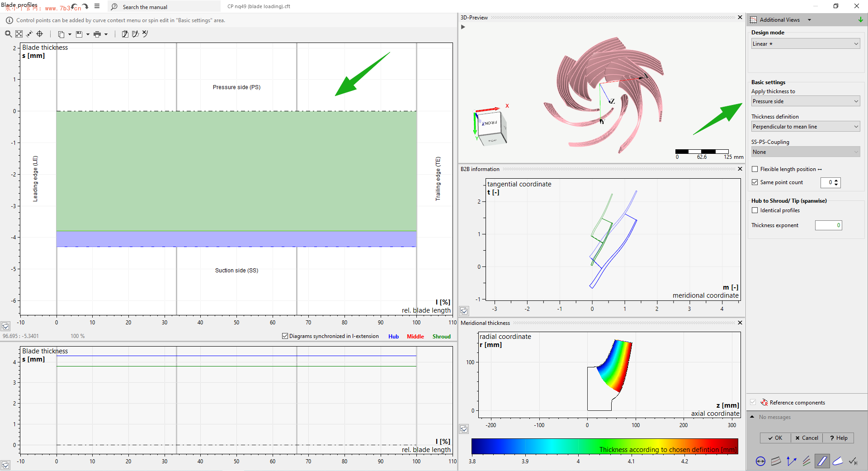The image size is (868, 471).
Task: Increase the Same point count spinner value
Action: [836, 180]
